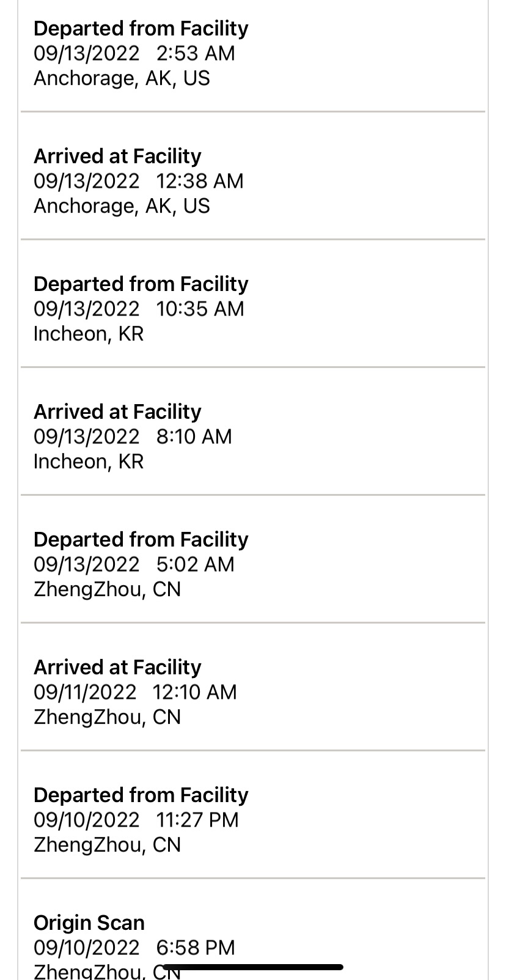506x980 pixels.
Task: Select the 12:38 AM arrival timestamp
Action: point(200,182)
